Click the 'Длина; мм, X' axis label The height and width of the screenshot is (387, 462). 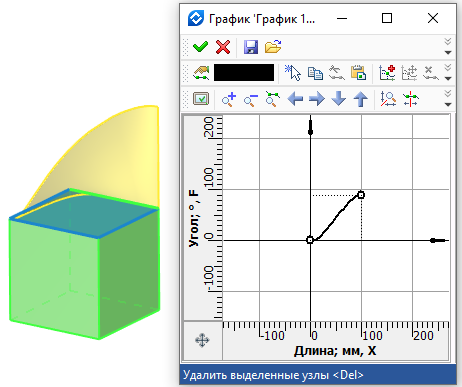point(335,351)
